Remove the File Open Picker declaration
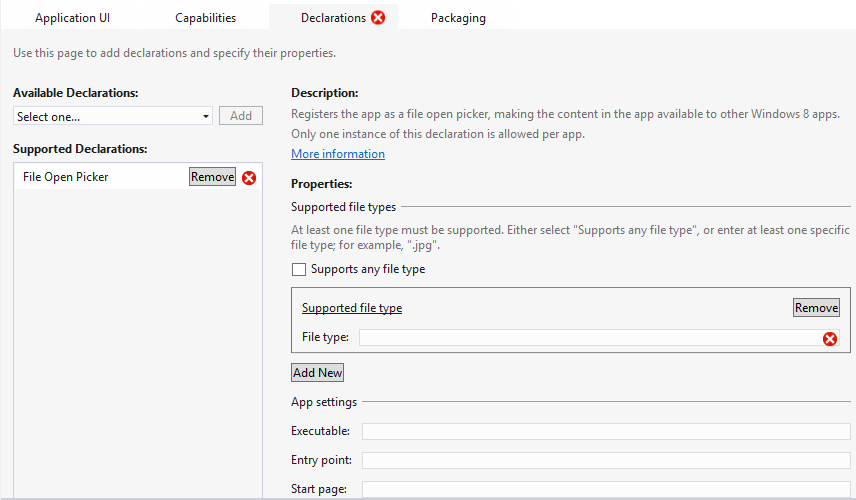 pyautogui.click(x=212, y=177)
